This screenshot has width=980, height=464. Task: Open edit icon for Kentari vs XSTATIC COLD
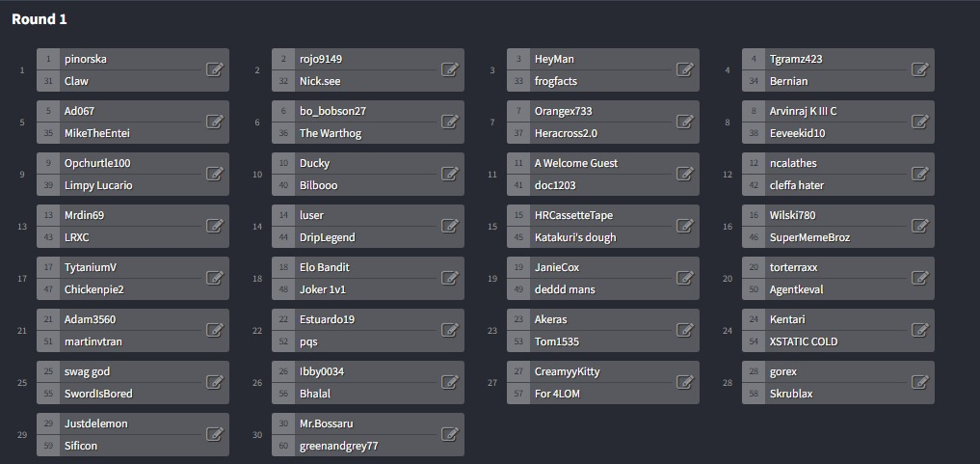pos(920,330)
